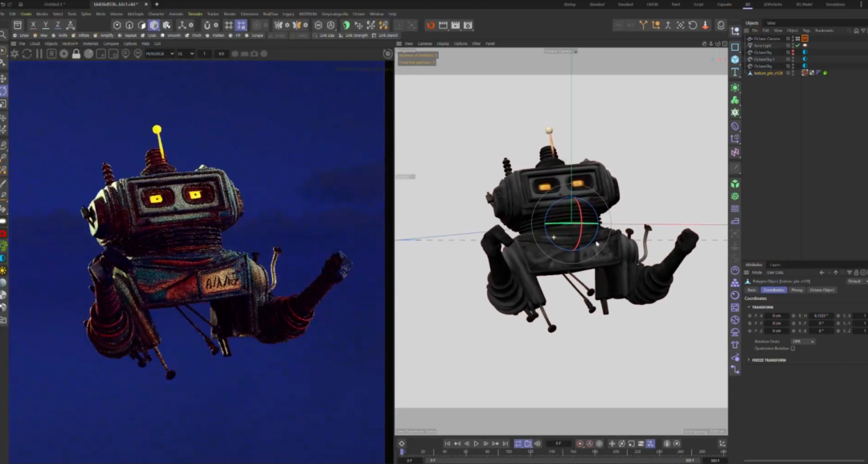
Task: Toggle the Quaternion Rotation checkbox
Action: 793,348
